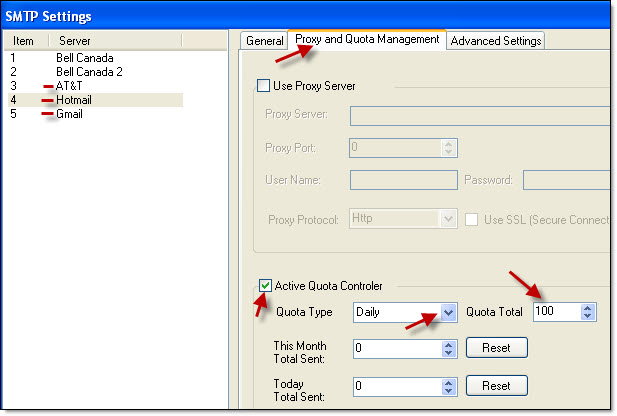
Task: Select the Hotmail server in list
Action: tap(75, 100)
